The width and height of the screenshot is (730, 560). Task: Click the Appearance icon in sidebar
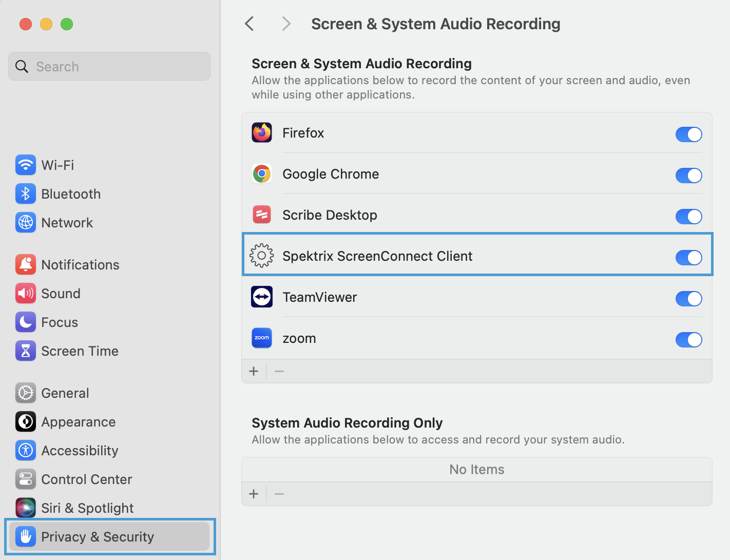(26, 422)
